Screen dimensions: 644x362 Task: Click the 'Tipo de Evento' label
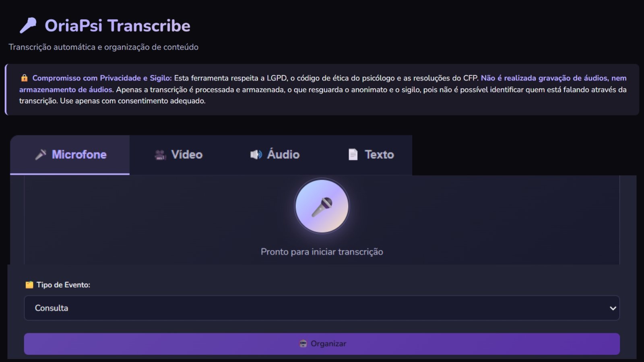[63, 285]
